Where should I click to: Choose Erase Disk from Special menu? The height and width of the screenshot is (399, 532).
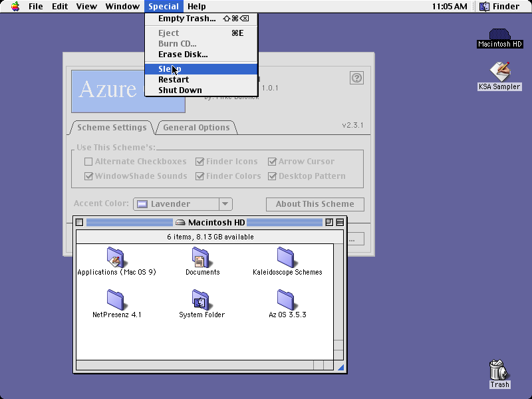201,55
